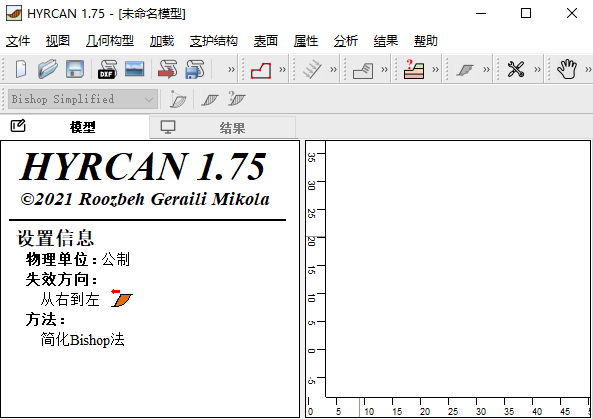This screenshot has width=593, height=419.
Task: Click the hatched slices toolbar icon
Action: [210, 100]
